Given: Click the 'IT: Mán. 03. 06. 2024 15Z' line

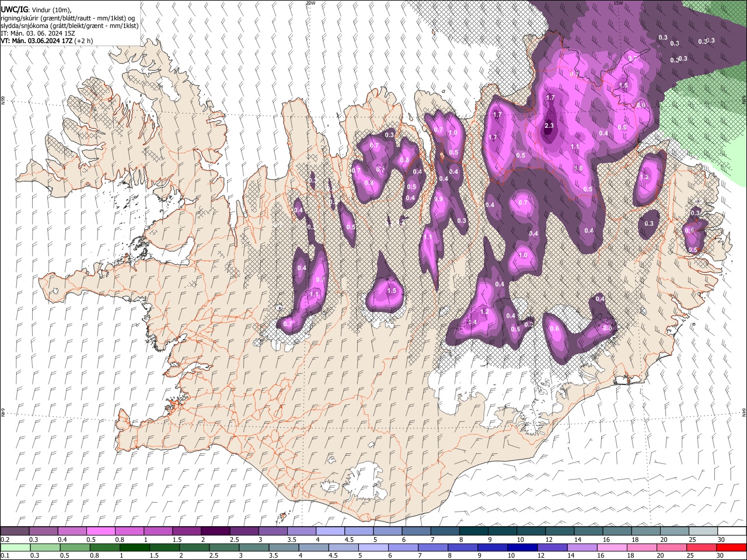Looking at the screenshot, I should coord(38,34).
